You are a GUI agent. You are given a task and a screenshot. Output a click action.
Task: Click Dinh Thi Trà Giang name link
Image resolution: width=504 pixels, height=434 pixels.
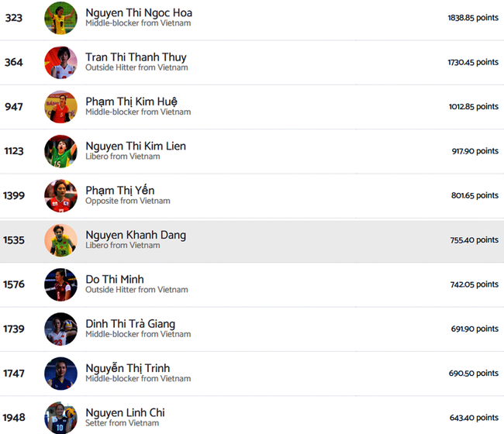pyautogui.click(x=130, y=324)
